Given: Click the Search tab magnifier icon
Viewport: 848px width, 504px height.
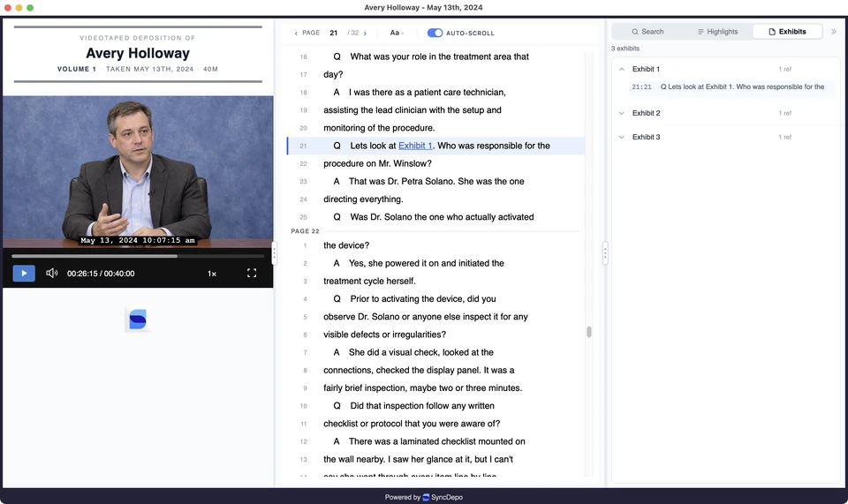Looking at the screenshot, I should tap(635, 32).
